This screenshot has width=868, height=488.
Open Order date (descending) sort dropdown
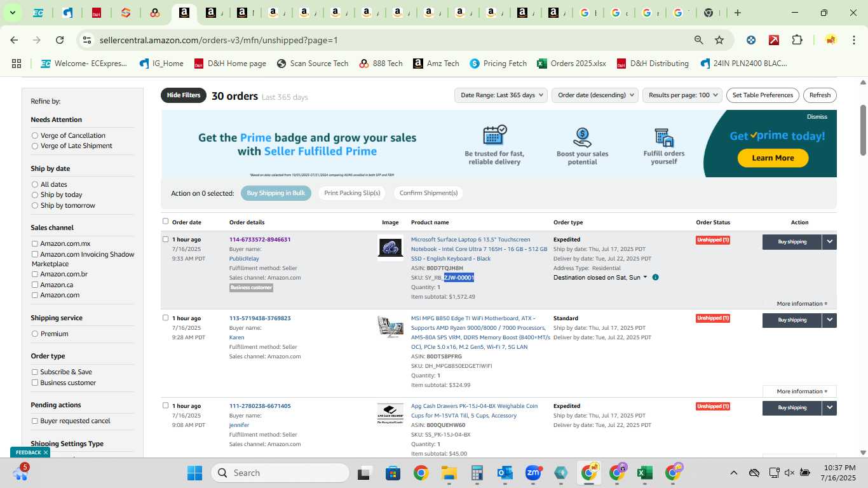595,95
